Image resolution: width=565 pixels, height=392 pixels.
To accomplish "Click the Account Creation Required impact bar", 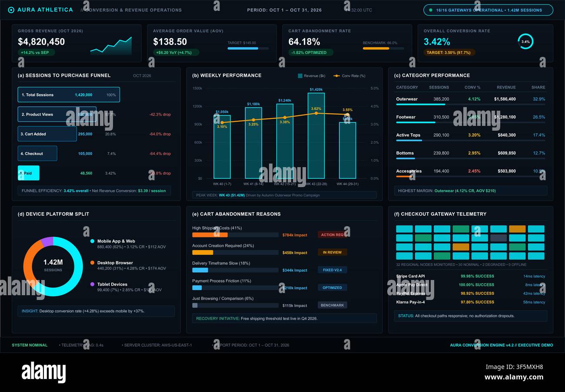I will tap(235, 252).
